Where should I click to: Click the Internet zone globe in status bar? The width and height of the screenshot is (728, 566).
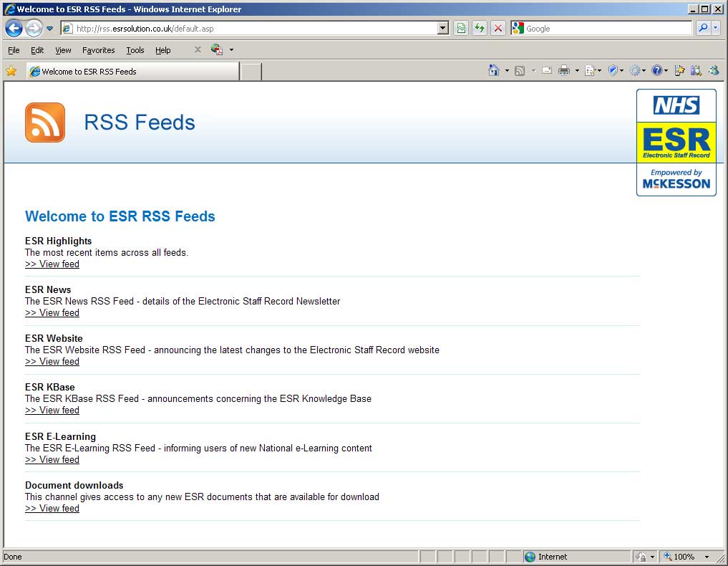point(530,557)
